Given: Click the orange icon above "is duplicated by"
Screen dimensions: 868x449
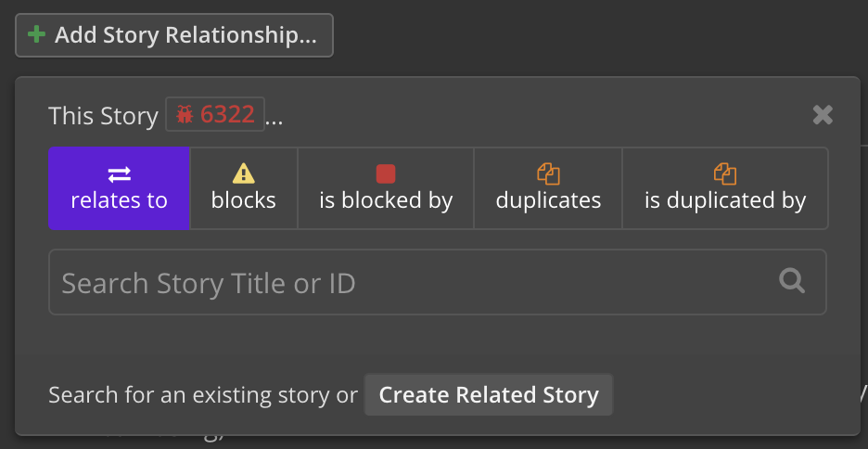Looking at the screenshot, I should click(x=725, y=173).
